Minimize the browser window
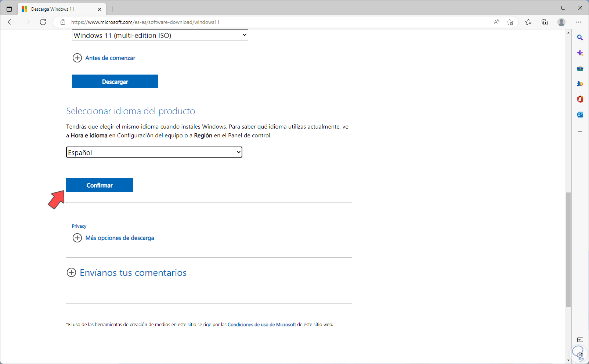 (x=546, y=8)
